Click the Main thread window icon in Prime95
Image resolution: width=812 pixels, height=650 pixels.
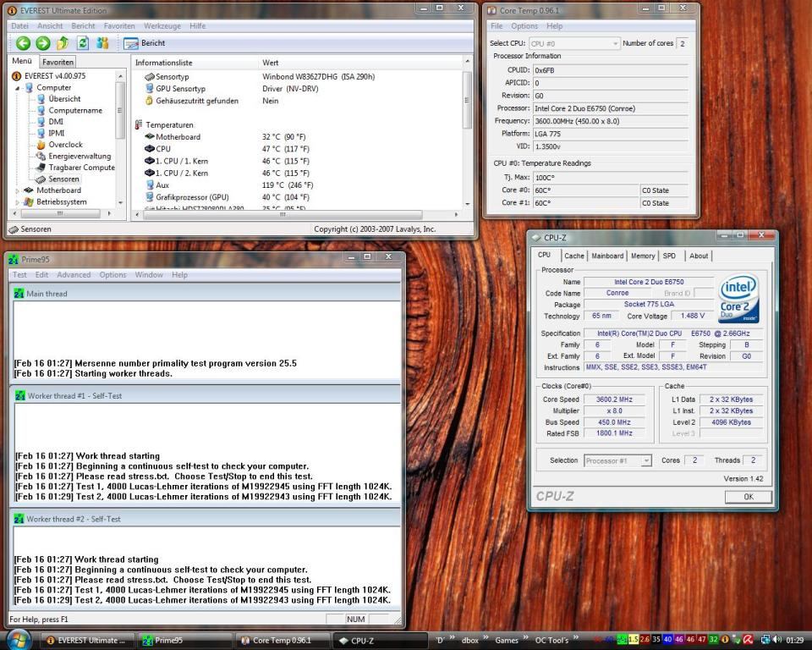click(19, 294)
